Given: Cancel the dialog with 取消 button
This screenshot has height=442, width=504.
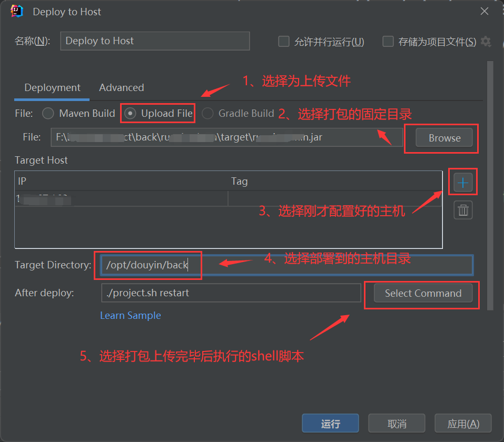Looking at the screenshot, I should click(397, 423).
